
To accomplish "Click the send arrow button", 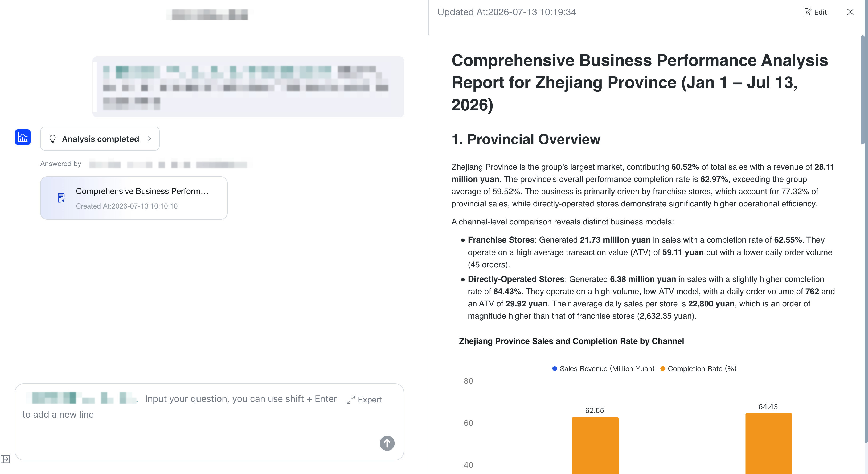I will click(x=387, y=443).
